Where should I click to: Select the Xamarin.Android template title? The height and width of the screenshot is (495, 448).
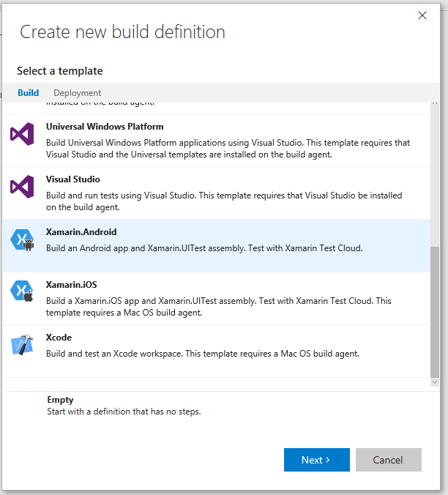(x=81, y=232)
